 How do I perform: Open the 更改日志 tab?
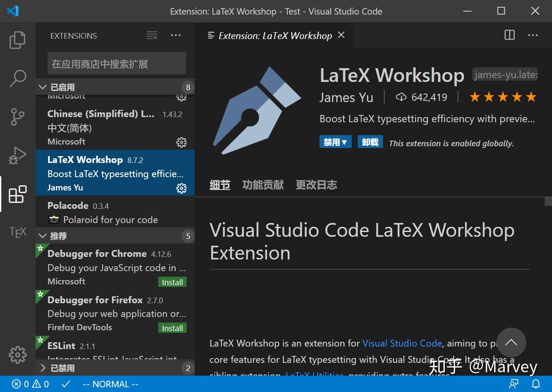(316, 184)
